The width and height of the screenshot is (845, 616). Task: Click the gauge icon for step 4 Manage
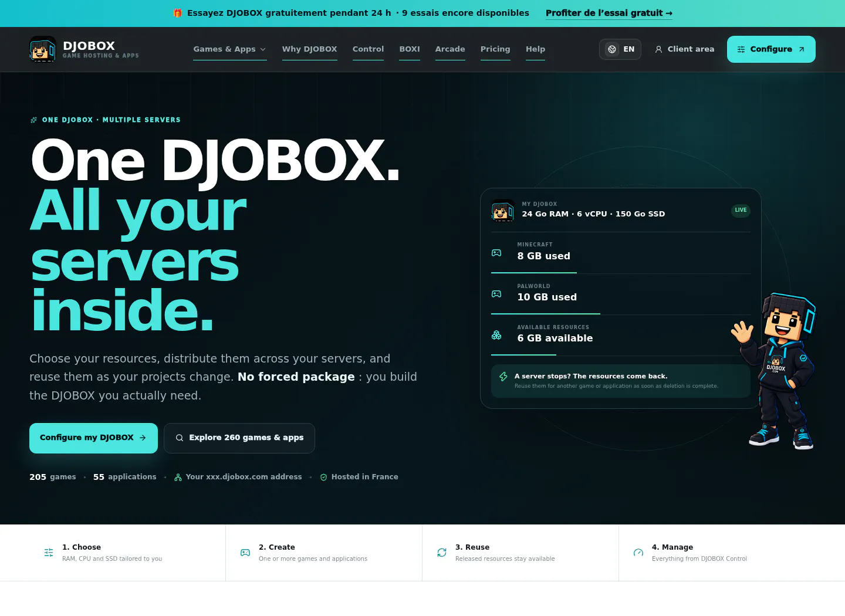(638, 553)
